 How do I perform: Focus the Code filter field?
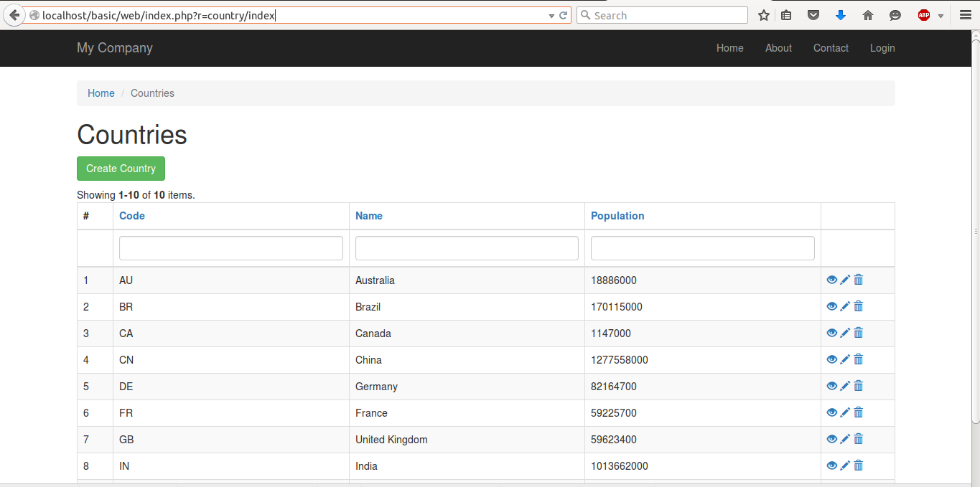231,248
